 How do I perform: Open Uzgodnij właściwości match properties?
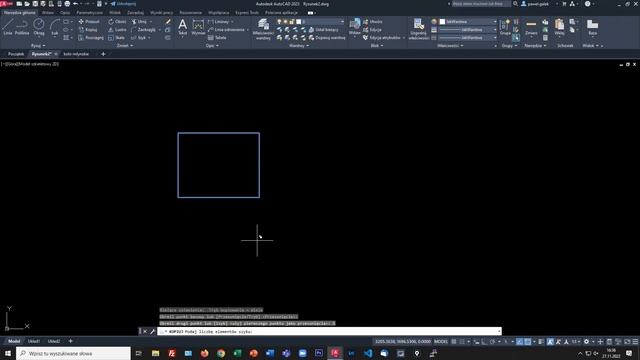(x=418, y=29)
